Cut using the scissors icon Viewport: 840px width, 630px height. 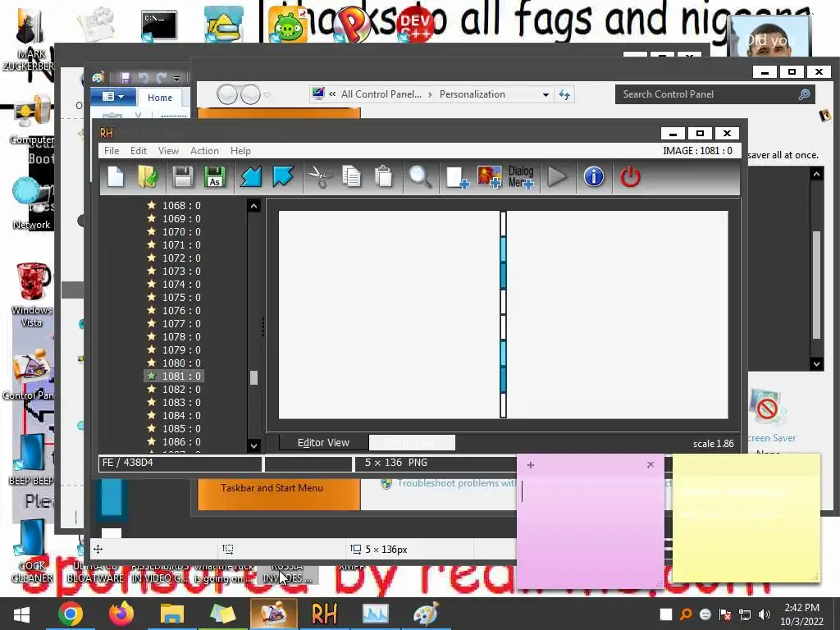pyautogui.click(x=321, y=177)
